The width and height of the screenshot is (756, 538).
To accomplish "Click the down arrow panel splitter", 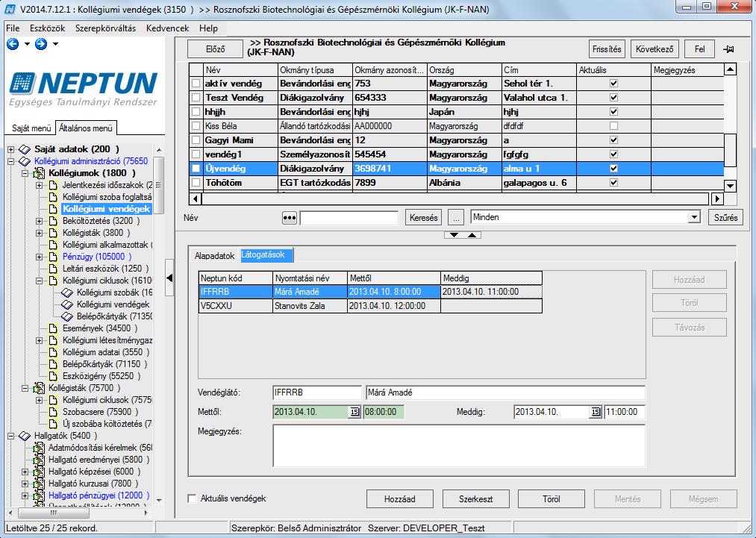I will click(x=454, y=235).
